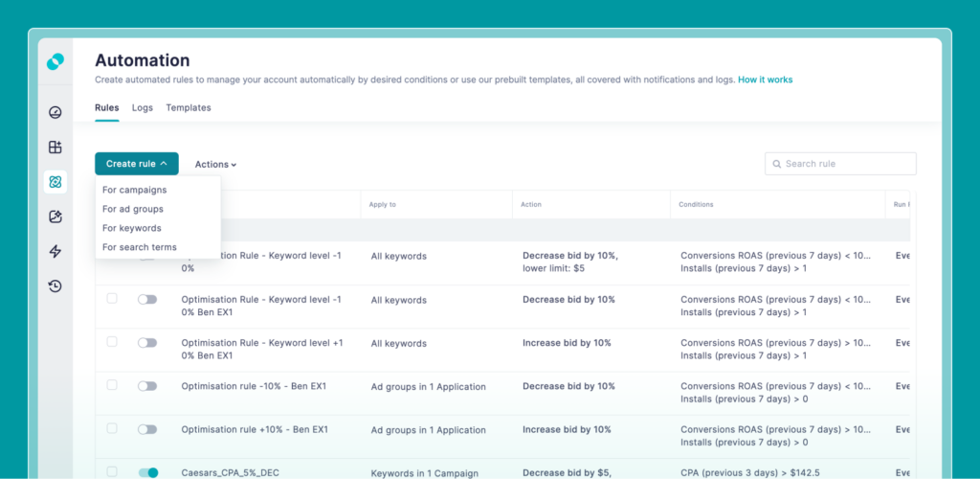The height and width of the screenshot is (479, 980).
Task: Open rule Optimisation Rule - Keyword level -10% Ben EX1
Action: tap(261, 306)
